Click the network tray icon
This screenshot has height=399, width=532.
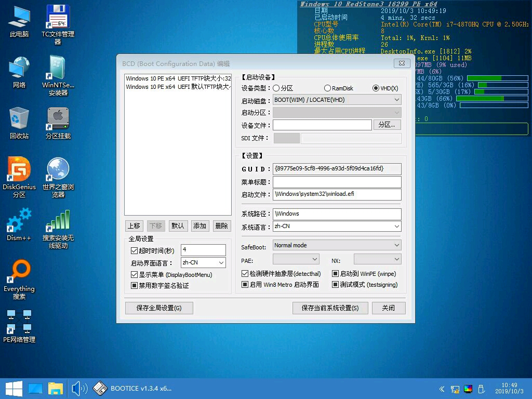click(x=455, y=389)
